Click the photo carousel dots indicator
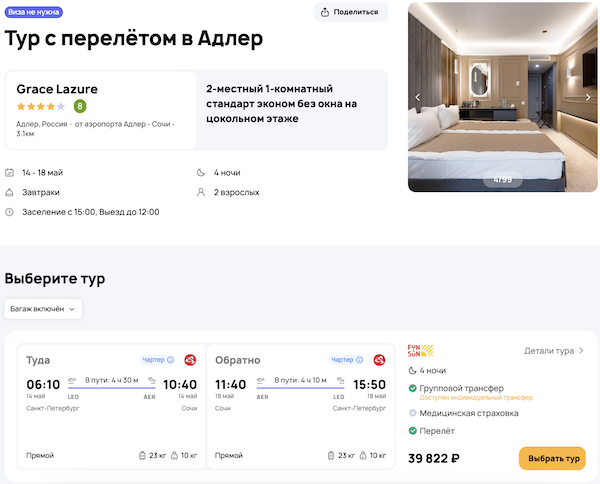The image size is (600, 484). (503, 180)
